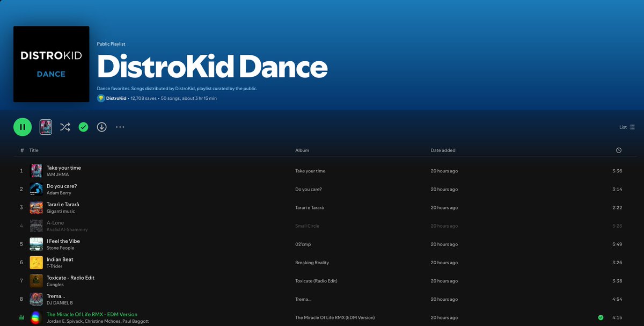The height and width of the screenshot is (326, 644).
Task: Click duration 3:36 of first track
Action: click(617, 171)
